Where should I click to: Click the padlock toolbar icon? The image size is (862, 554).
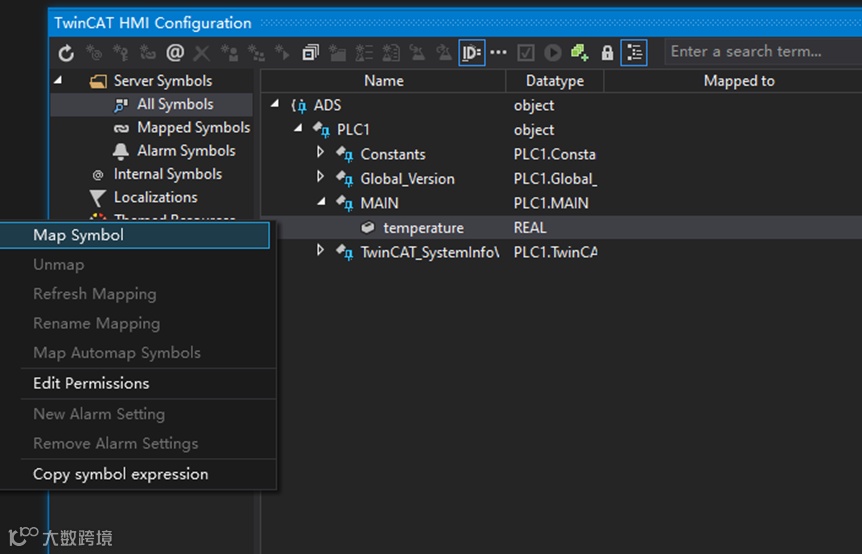(607, 53)
